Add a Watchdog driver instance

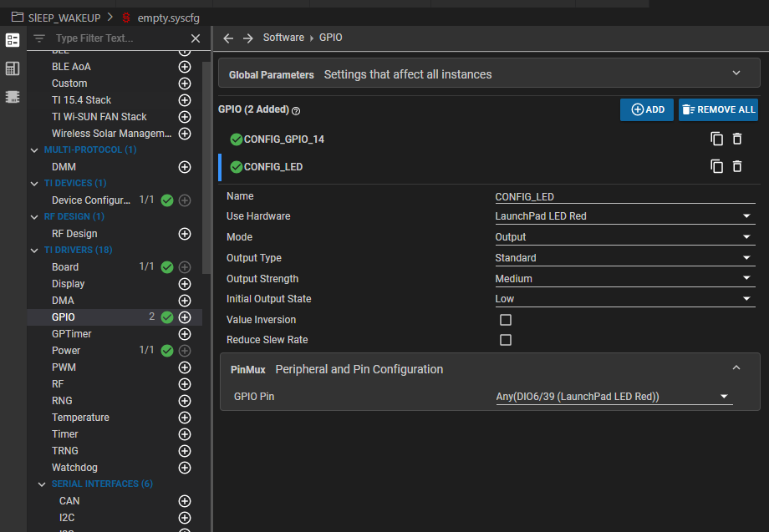tap(185, 468)
